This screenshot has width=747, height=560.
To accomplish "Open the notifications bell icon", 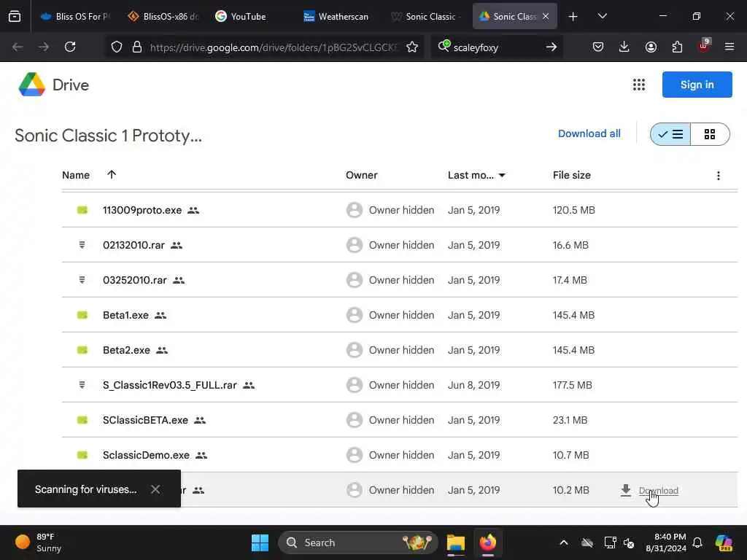I will 697,542.
